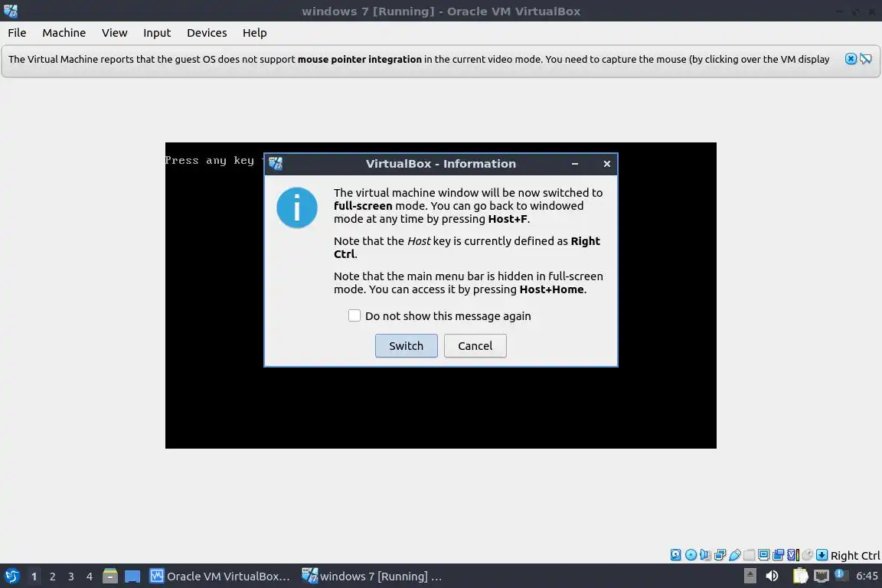
Task: Click the VirtualBox - Information dialog title
Action: 441,164
